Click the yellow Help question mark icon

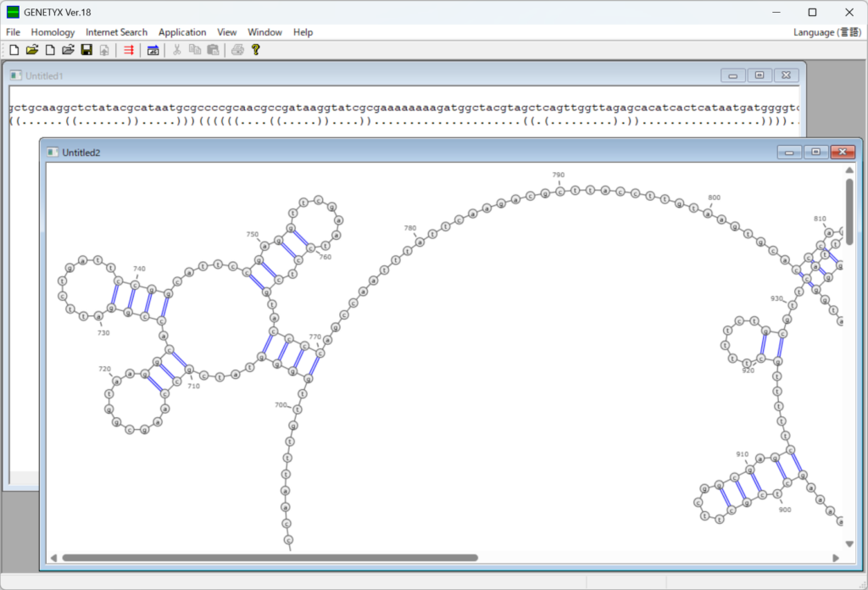(x=255, y=50)
